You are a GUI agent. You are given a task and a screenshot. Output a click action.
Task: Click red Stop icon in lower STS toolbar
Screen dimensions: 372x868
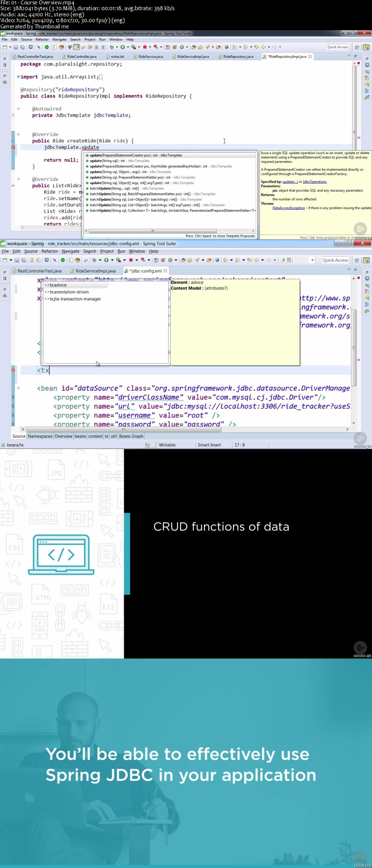[x=131, y=260]
